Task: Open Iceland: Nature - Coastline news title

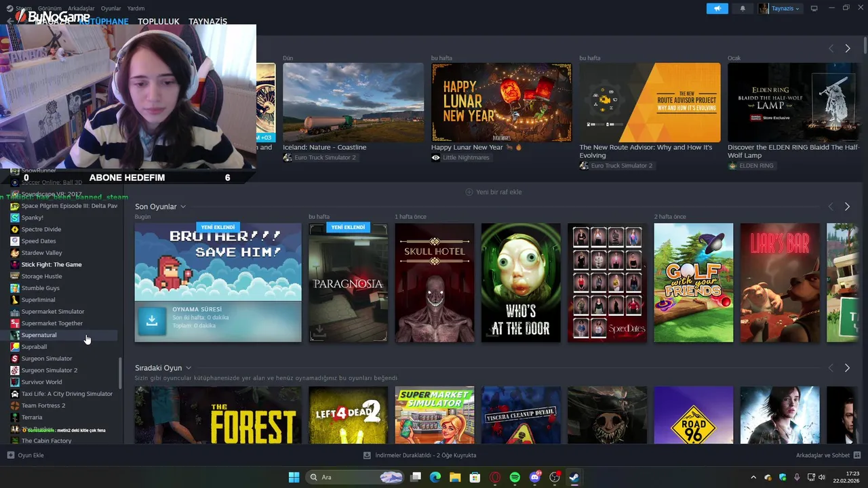Action: 325,147
